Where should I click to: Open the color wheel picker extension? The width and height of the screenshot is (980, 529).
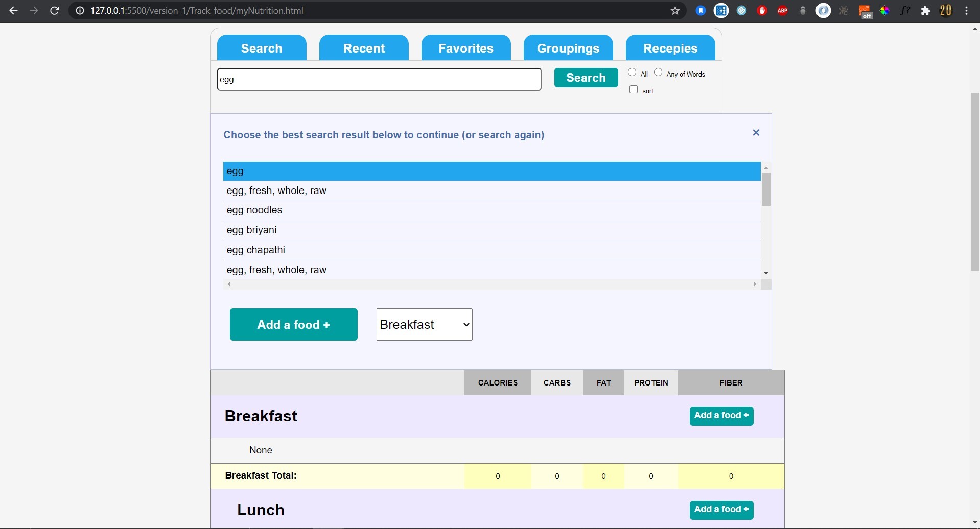click(885, 11)
